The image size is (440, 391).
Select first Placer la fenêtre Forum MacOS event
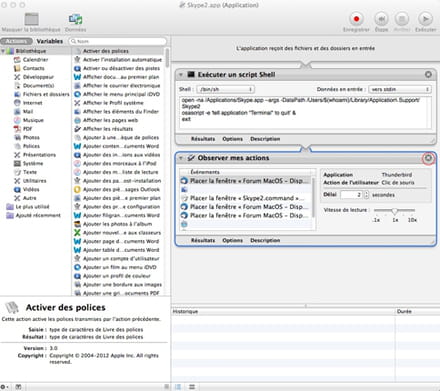[246, 181]
